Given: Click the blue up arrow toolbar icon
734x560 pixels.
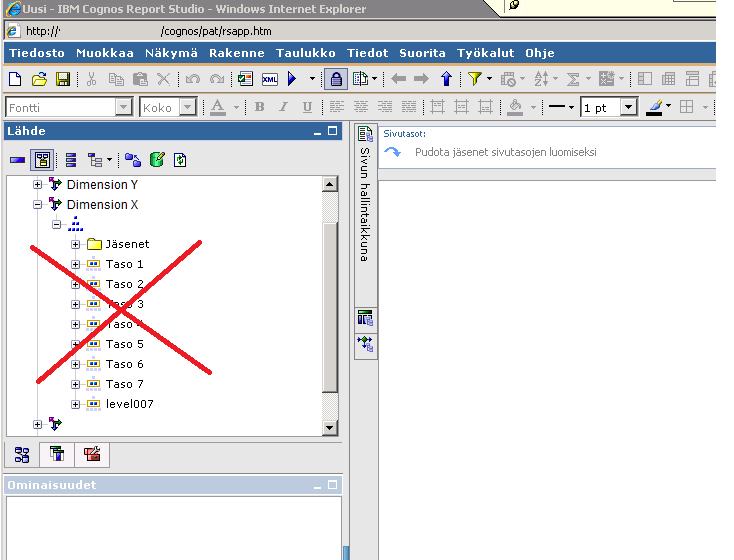Looking at the screenshot, I should [446, 79].
